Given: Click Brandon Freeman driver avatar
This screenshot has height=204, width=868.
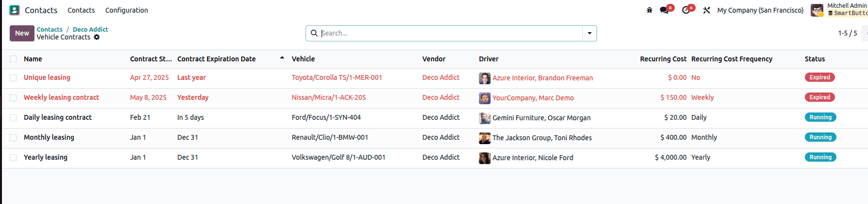Looking at the screenshot, I should (x=485, y=78).
